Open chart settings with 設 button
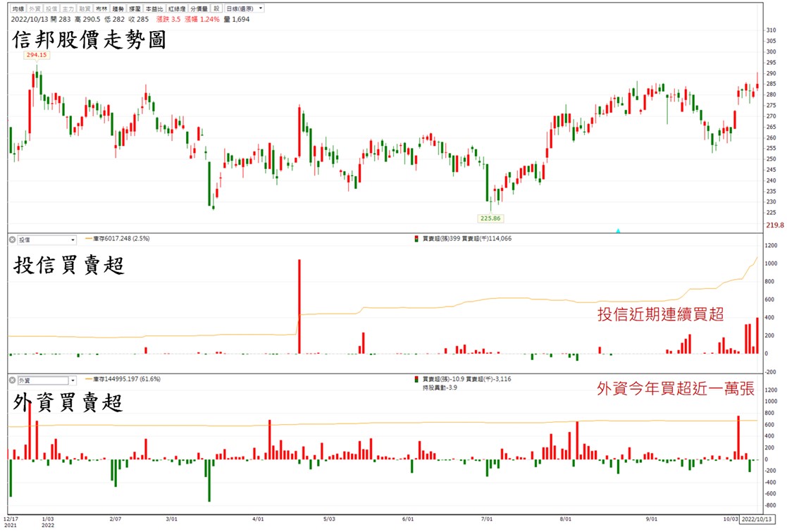Image resolution: width=787 pixels, height=532 pixels. 216,8
